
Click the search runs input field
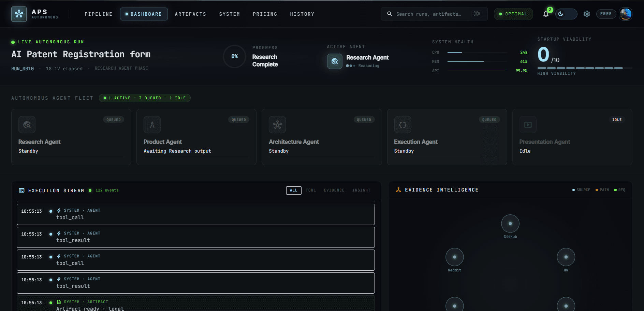(x=434, y=14)
